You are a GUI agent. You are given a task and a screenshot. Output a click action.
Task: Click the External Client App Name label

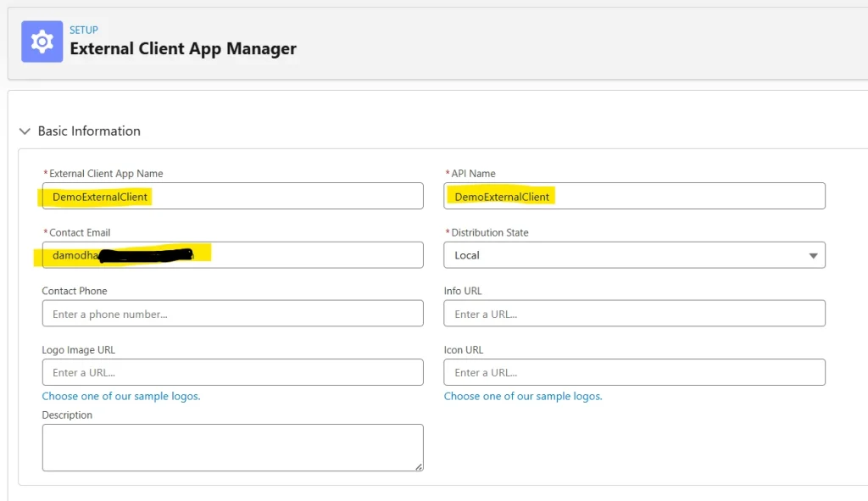tap(106, 174)
